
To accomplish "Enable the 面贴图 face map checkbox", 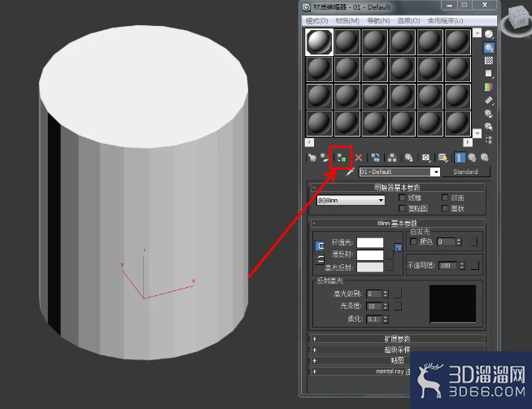I will [x=402, y=208].
